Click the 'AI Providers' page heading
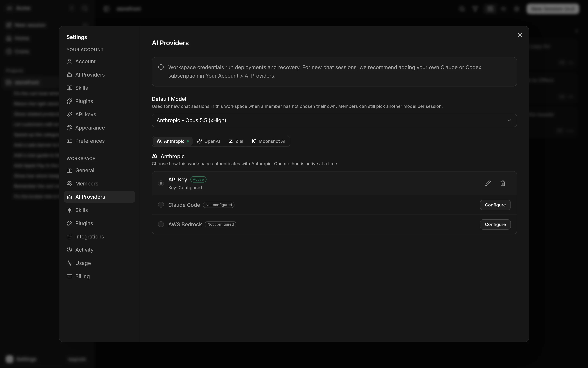The width and height of the screenshot is (588, 368). [170, 43]
